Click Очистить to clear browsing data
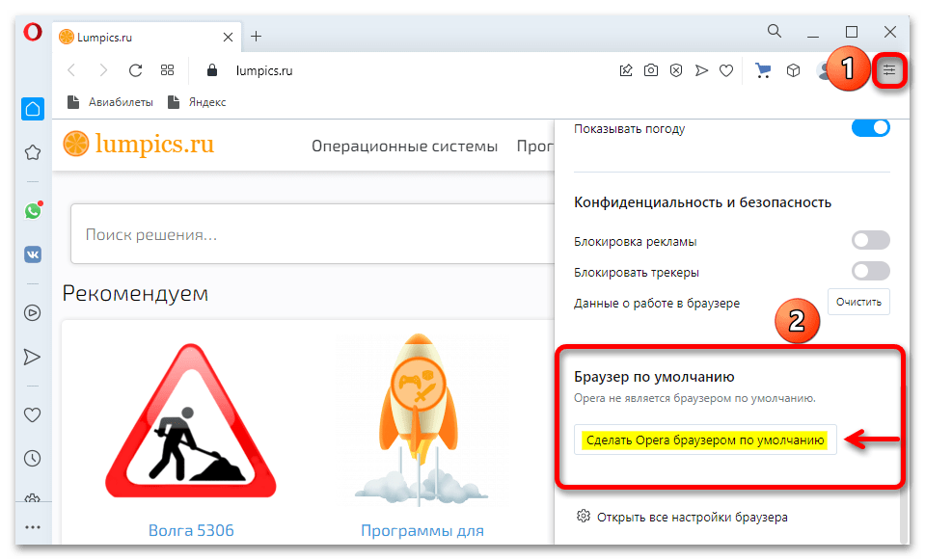 click(x=858, y=302)
